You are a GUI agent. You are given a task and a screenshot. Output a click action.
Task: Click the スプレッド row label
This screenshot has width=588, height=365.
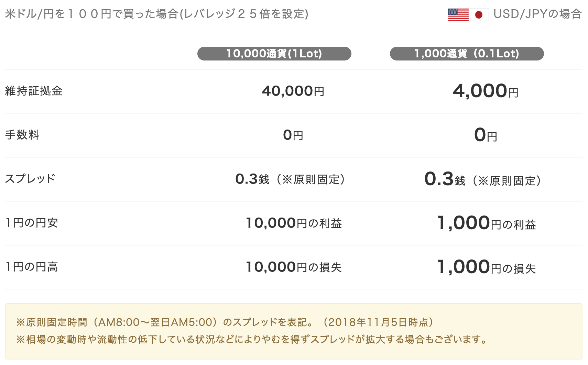[30, 179]
